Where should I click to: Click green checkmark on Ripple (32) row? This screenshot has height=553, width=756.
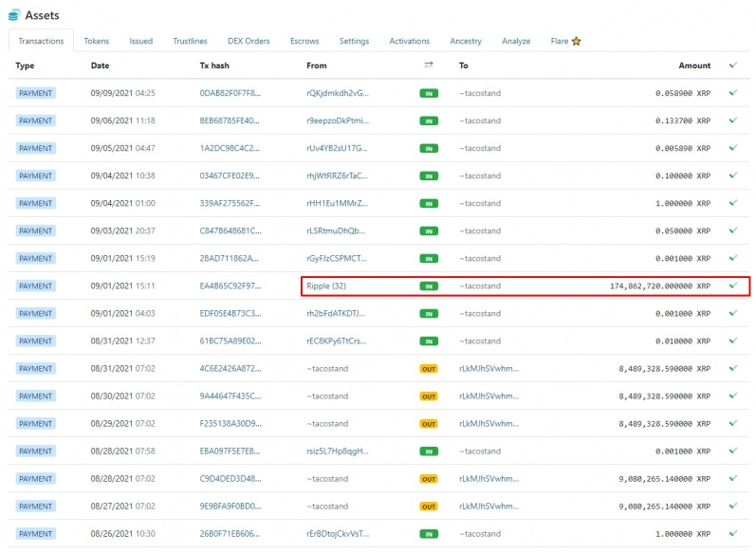click(732, 286)
